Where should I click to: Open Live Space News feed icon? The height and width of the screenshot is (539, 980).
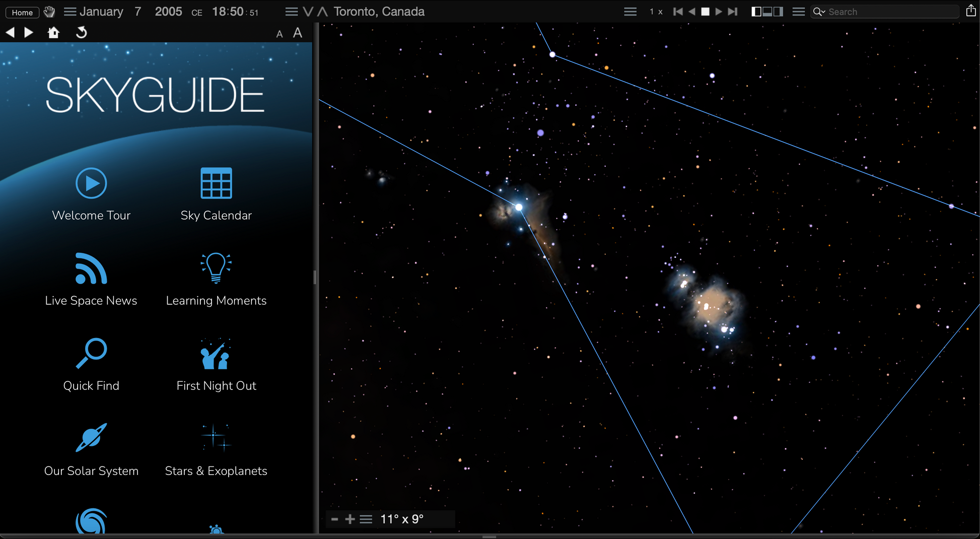91,268
